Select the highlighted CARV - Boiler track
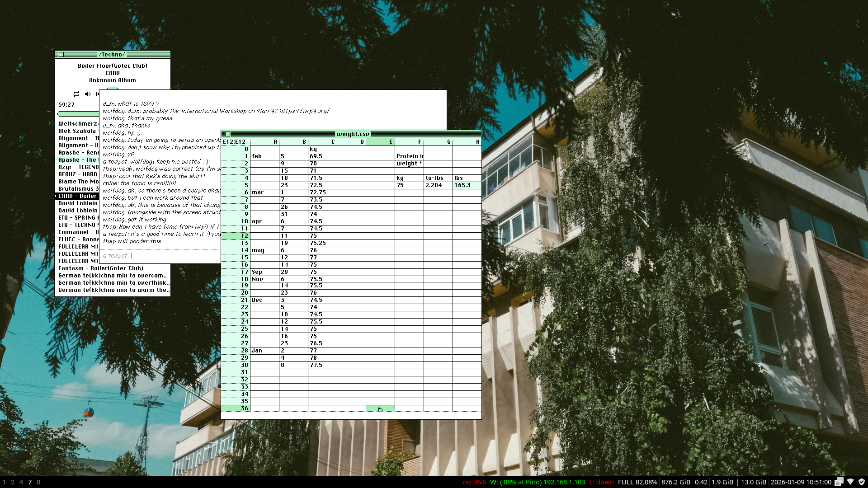This screenshot has width=868, height=488. point(77,196)
